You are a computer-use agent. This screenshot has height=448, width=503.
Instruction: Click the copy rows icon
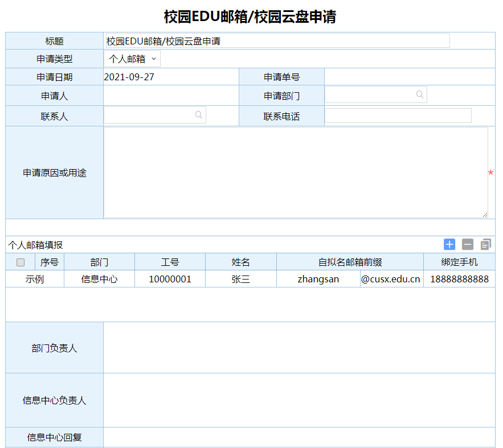coord(485,244)
